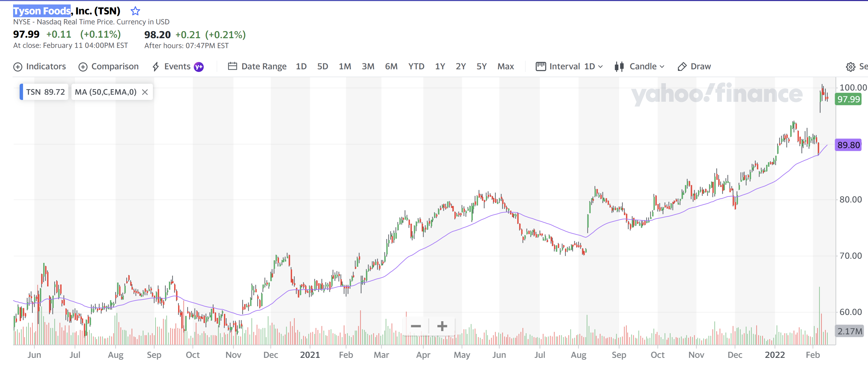Viewport: 868px width, 367px height.
Task: Click the closing price 97.99 header
Action: (26, 34)
